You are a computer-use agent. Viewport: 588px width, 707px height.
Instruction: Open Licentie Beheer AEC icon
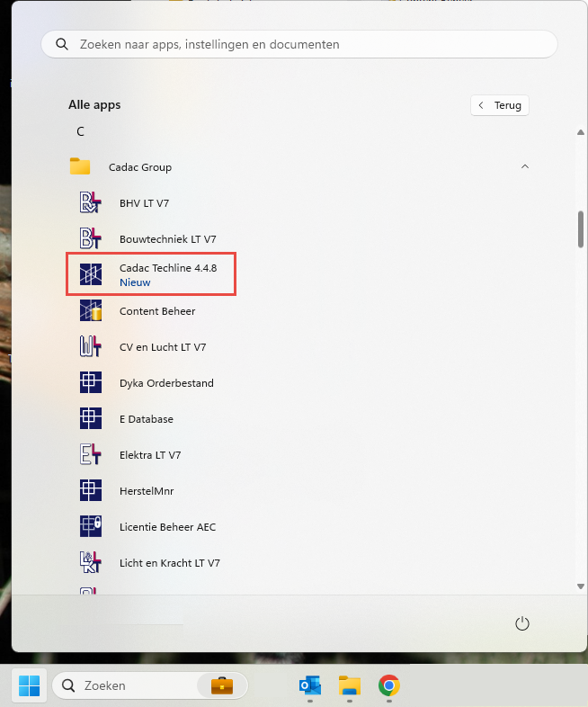coord(91,526)
